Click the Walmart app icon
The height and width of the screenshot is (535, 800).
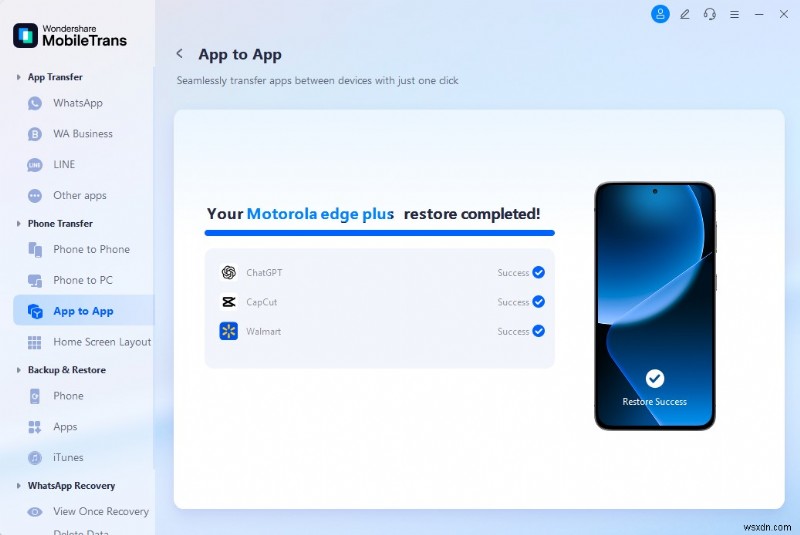229,331
